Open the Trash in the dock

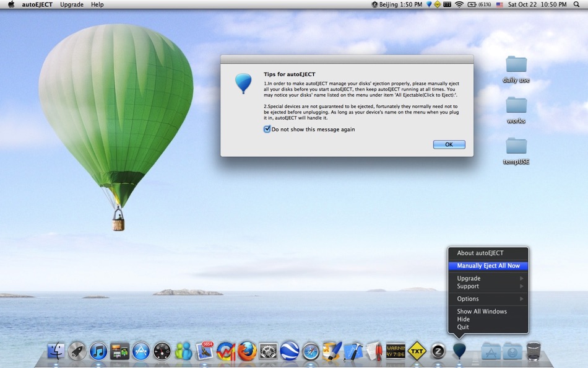[534, 351]
